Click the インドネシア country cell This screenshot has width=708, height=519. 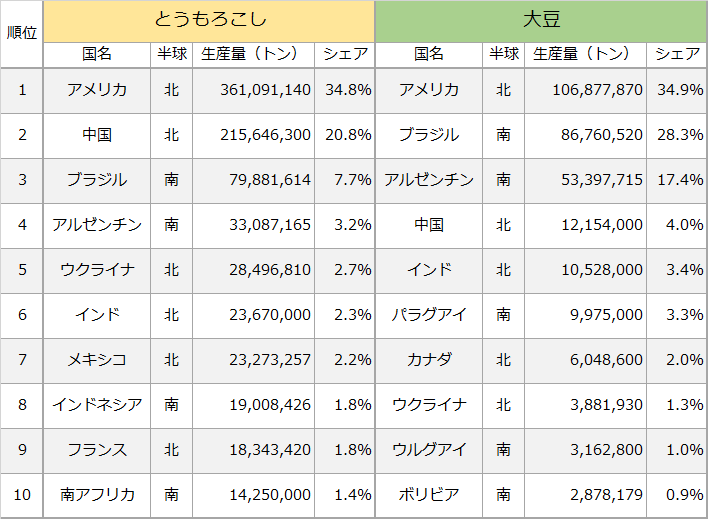97,405
